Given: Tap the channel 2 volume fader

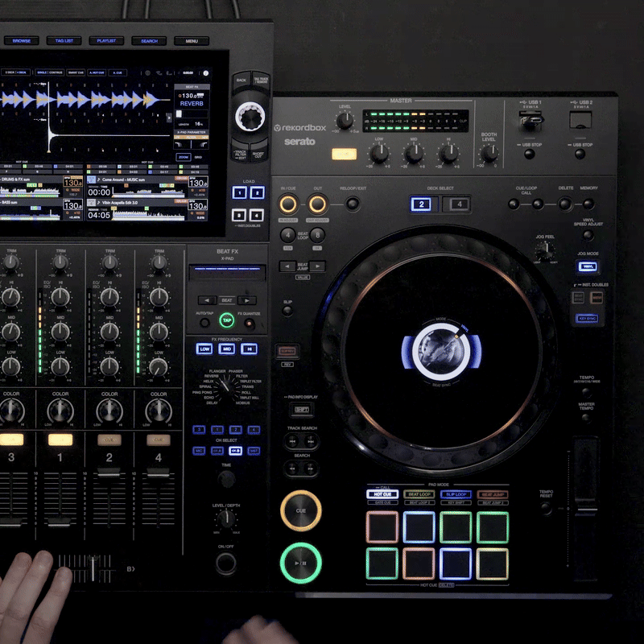Looking at the screenshot, I should [109, 473].
